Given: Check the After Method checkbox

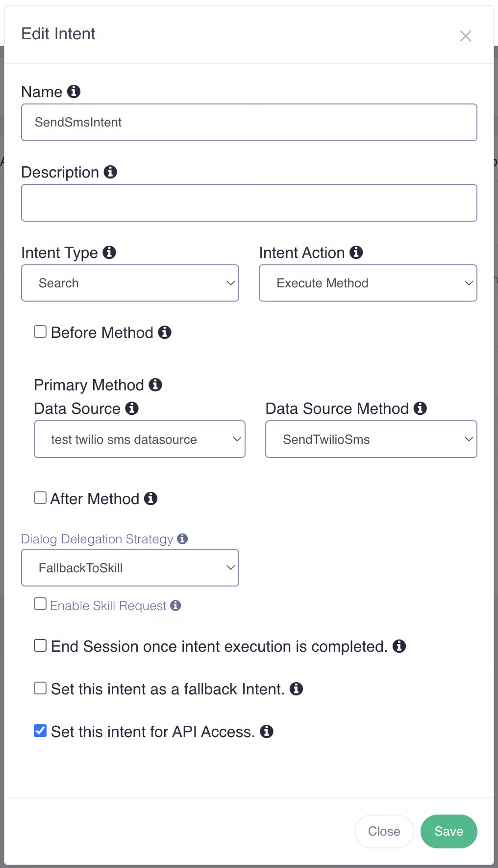Looking at the screenshot, I should [x=40, y=498].
